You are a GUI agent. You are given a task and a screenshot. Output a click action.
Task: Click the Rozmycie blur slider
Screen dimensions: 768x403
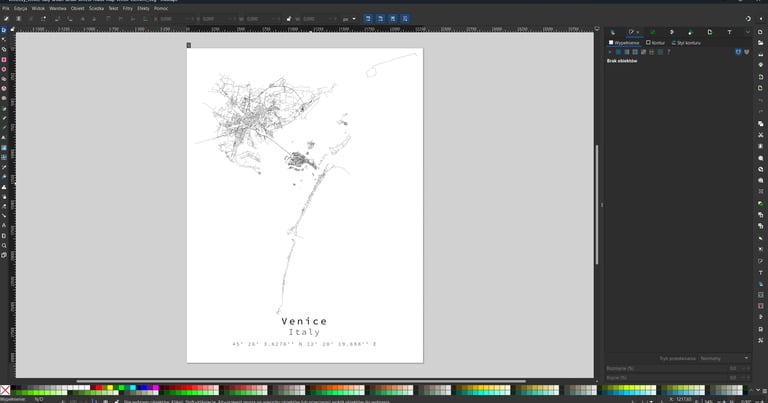(x=678, y=368)
